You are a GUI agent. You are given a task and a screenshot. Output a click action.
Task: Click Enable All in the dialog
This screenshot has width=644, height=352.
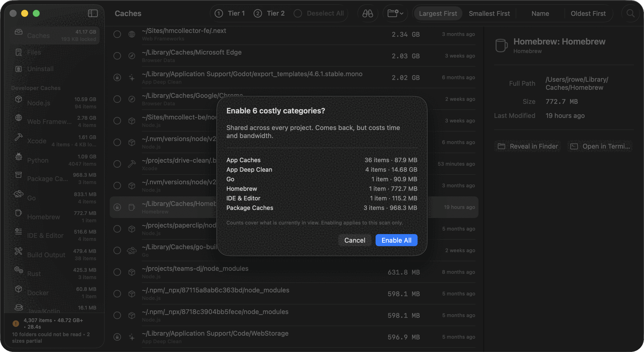(x=396, y=240)
